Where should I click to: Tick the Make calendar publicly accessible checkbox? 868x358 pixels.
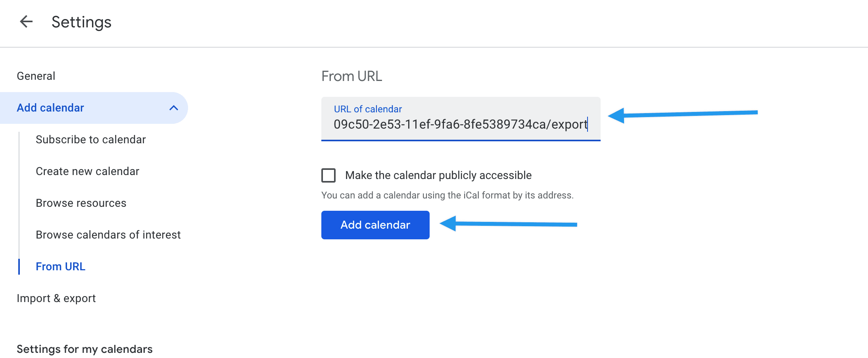coord(328,175)
